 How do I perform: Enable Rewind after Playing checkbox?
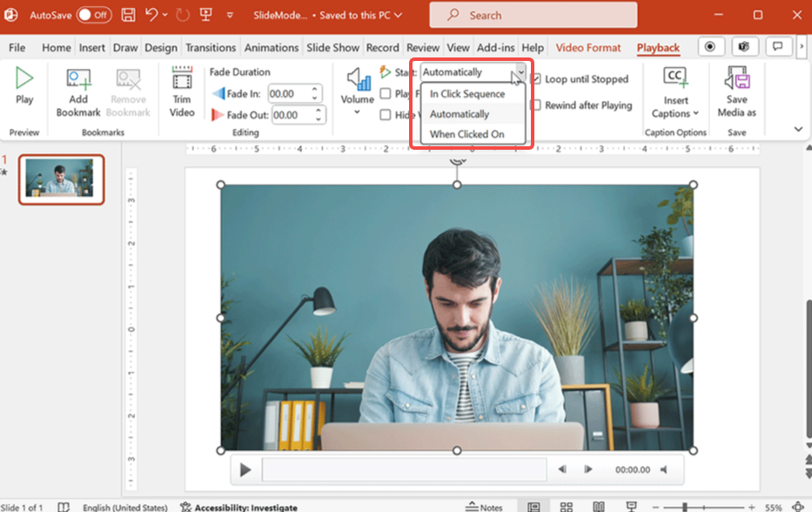pos(537,105)
